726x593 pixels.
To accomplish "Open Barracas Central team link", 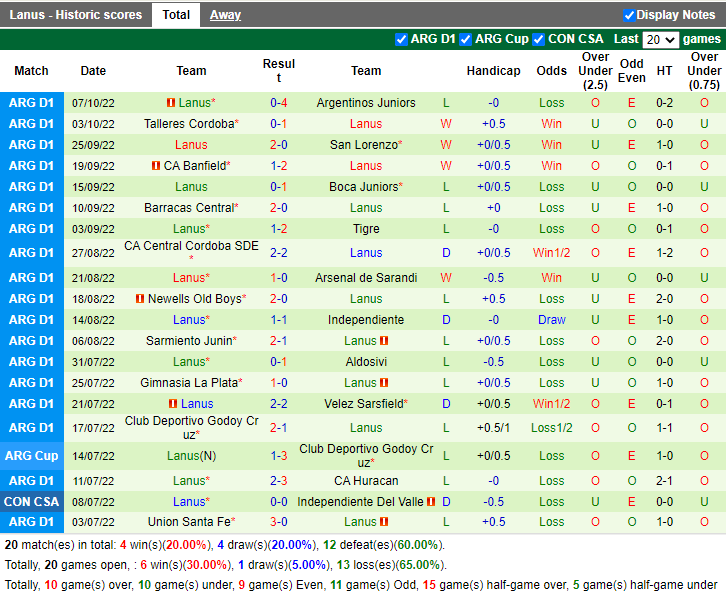I will pyautogui.click(x=189, y=208).
